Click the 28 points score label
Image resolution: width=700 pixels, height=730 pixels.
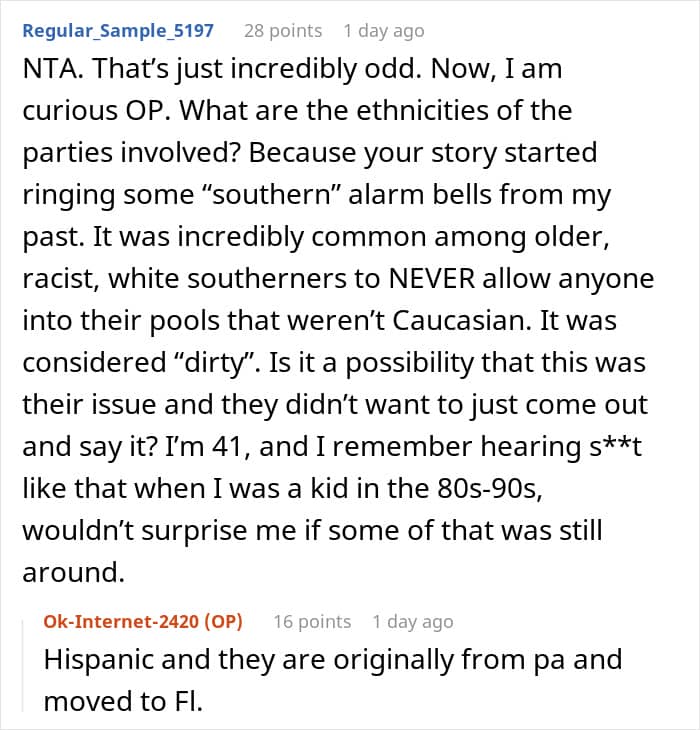(283, 31)
